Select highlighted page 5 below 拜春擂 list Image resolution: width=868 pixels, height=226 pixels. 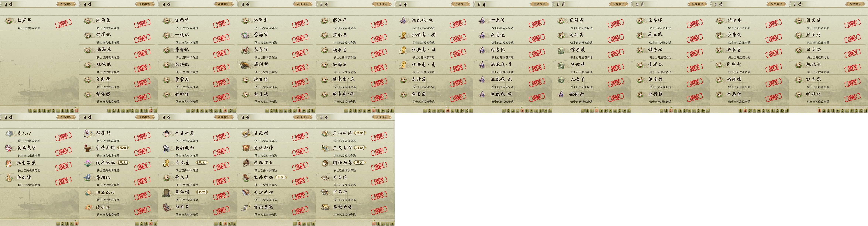pos(77,223)
